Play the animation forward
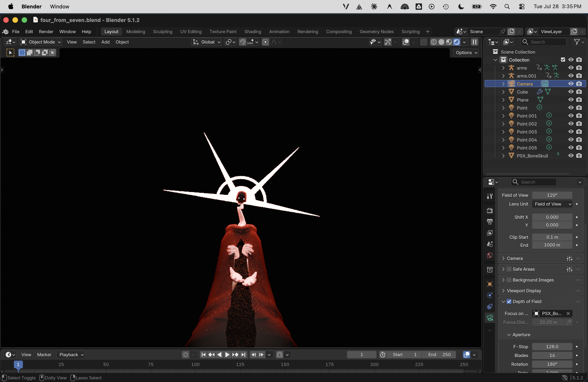588x382 pixels. pyautogui.click(x=227, y=355)
